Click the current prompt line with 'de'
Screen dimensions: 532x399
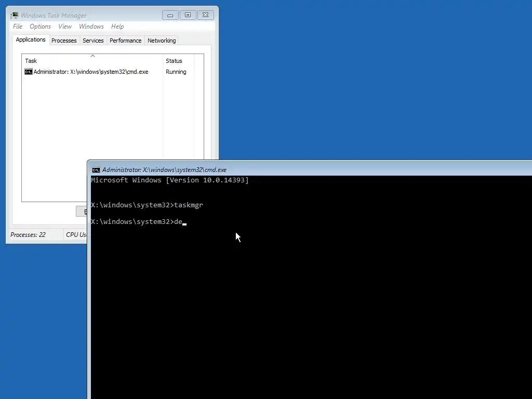pyautogui.click(x=138, y=221)
